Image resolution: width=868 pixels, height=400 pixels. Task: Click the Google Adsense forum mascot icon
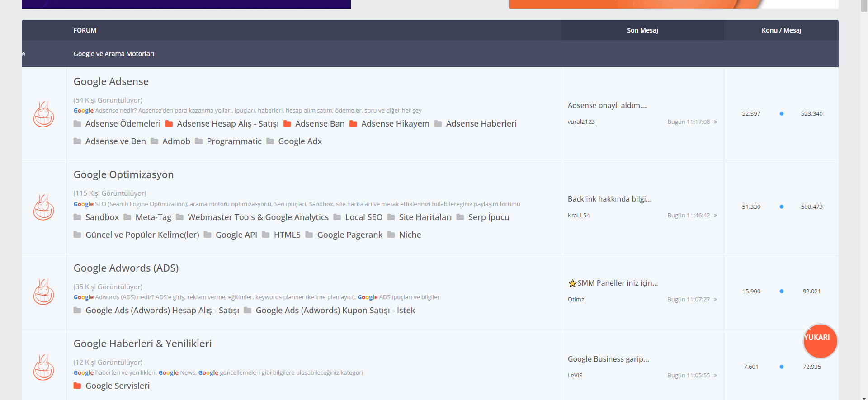coord(44,114)
